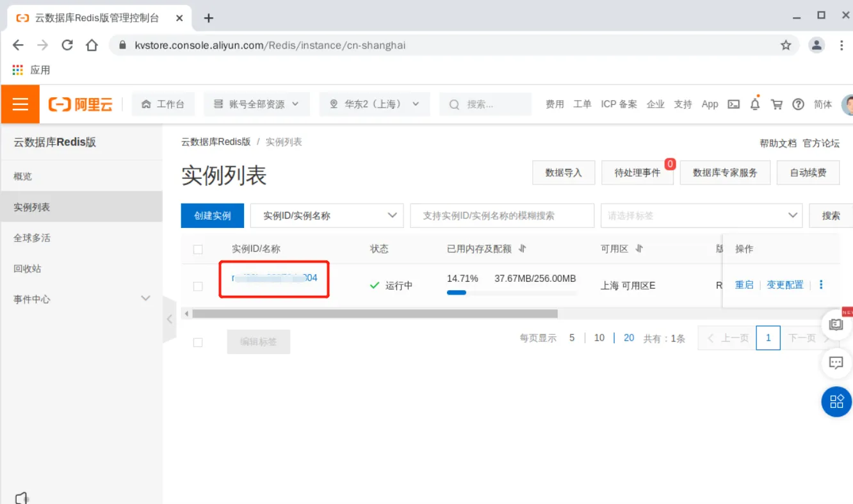Open 帮助文档 link
Screen dimensions: 853x504
coord(778,143)
